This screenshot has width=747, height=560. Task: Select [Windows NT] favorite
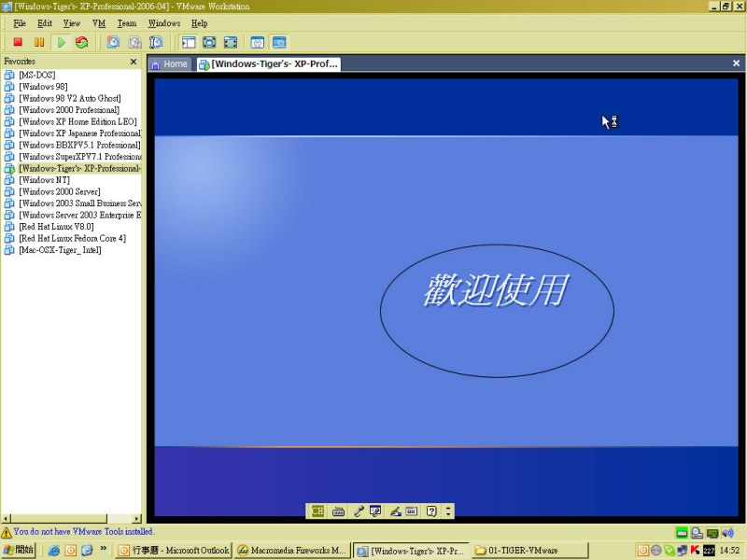tap(44, 180)
